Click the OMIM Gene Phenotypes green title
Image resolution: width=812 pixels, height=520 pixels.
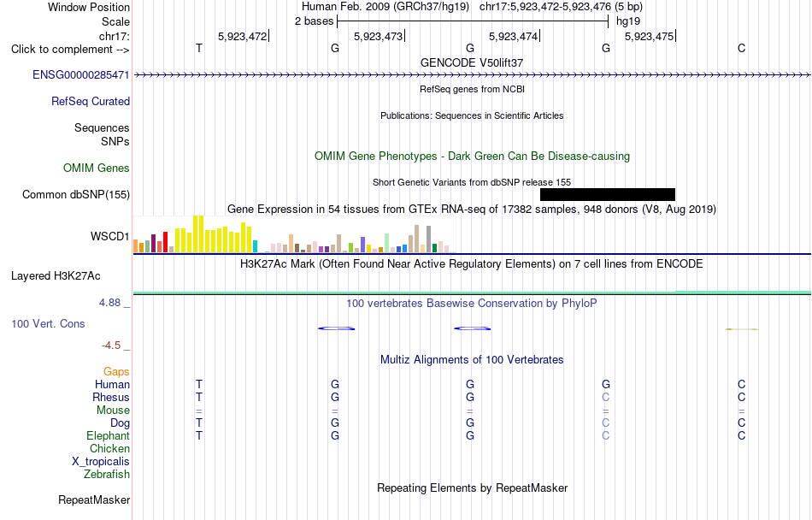tap(472, 156)
